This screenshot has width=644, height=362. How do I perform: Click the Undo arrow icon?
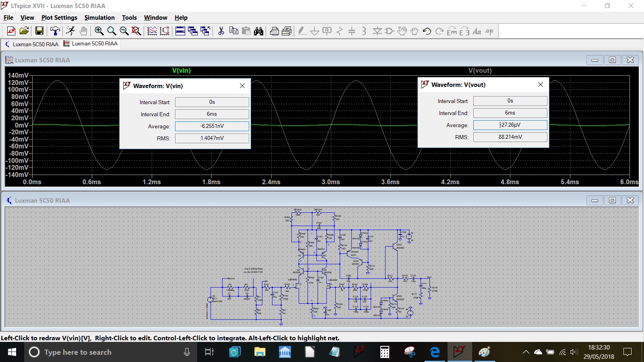pos(427,31)
